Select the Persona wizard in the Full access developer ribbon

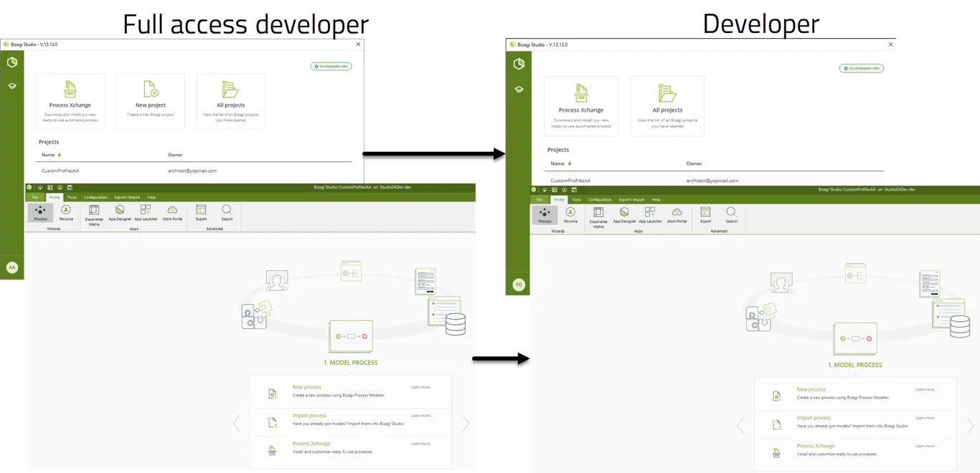pos(66,213)
